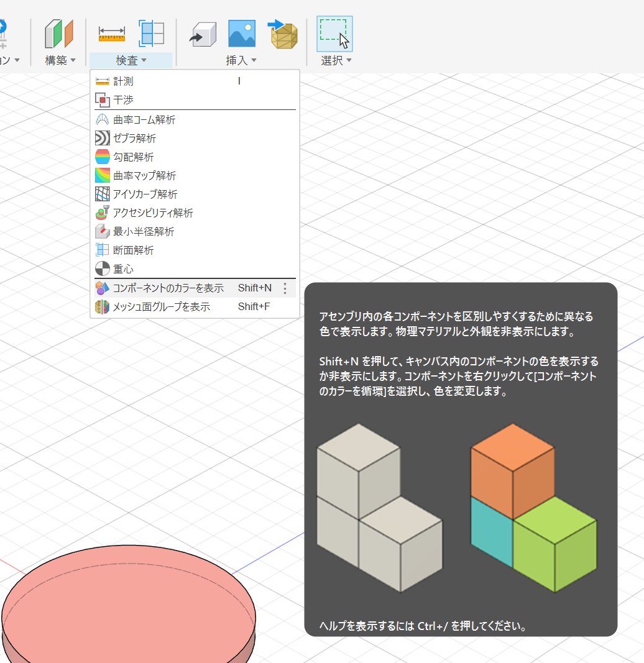644x663 pixels.
Task: Click the insert mesh icon
Action: pyautogui.click(x=283, y=34)
